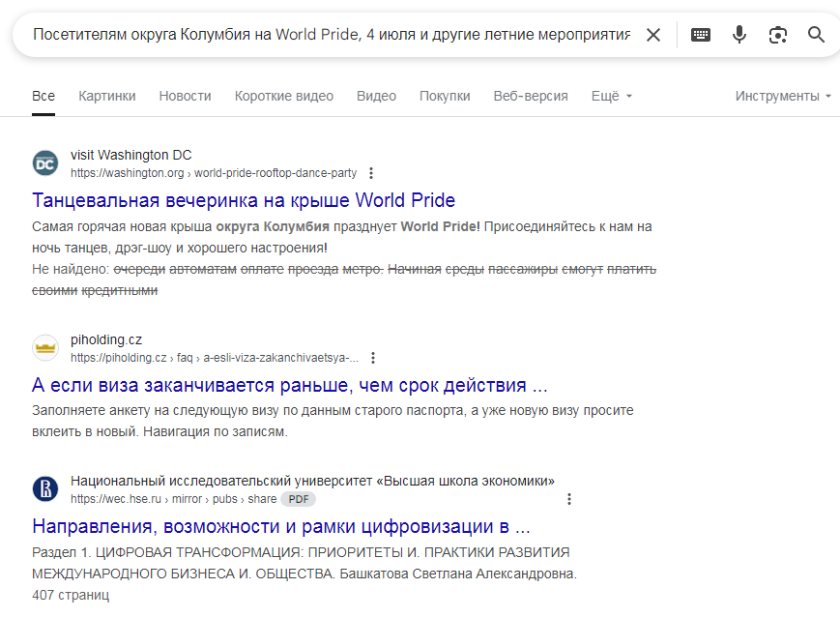Click the piholding.cz faq URL breadcrumb

[215, 358]
